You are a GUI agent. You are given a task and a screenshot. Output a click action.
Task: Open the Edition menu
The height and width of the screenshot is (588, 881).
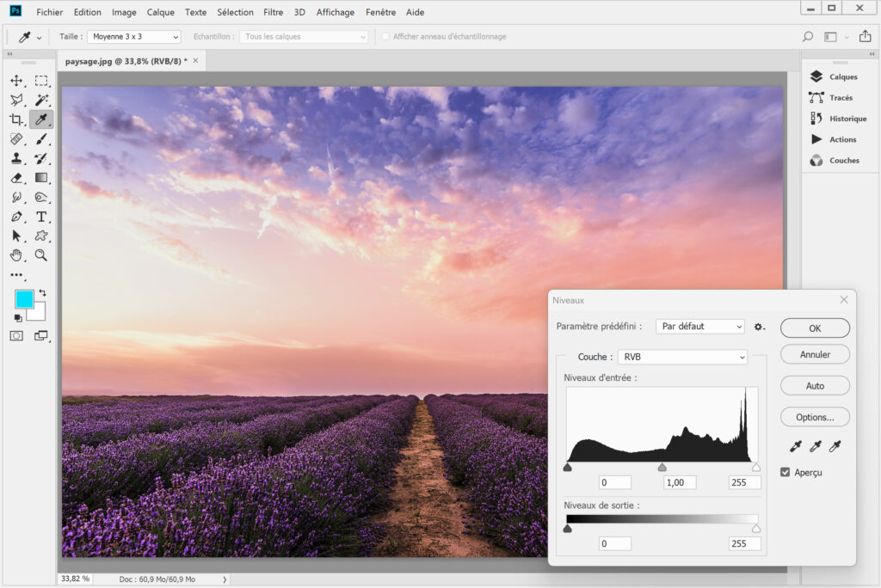[87, 12]
